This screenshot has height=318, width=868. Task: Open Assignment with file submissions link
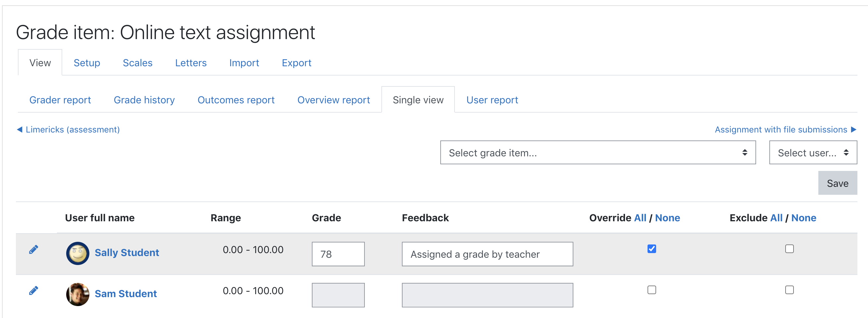point(781,130)
